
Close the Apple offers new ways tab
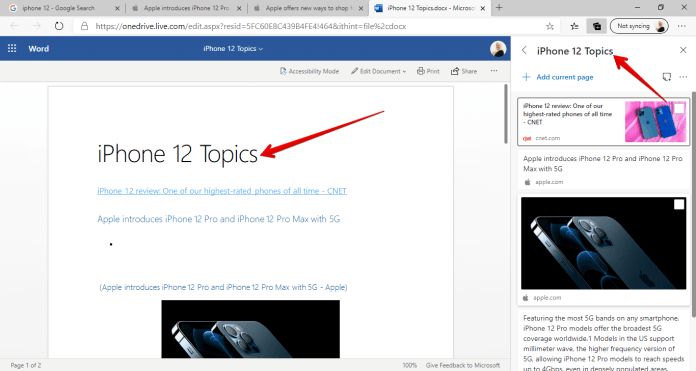360,8
